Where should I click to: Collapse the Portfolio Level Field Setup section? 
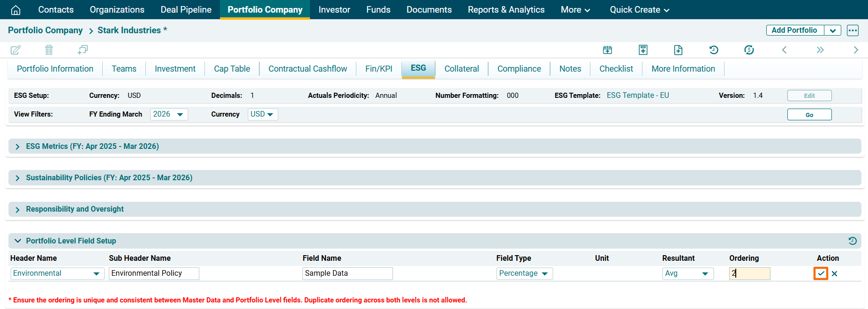[x=17, y=241]
